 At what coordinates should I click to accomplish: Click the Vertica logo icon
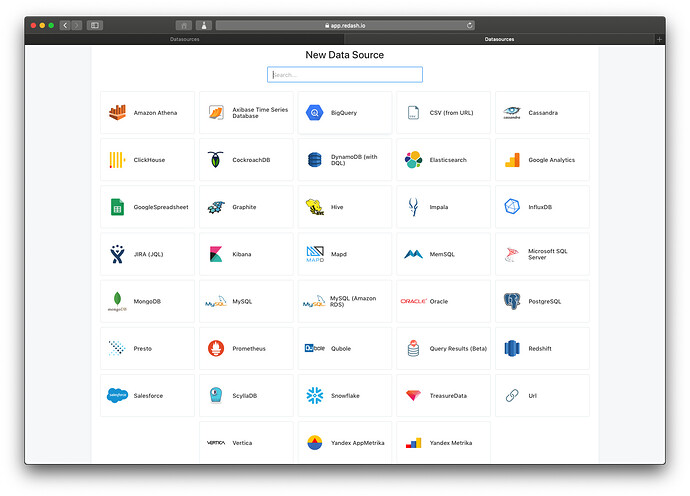216,443
